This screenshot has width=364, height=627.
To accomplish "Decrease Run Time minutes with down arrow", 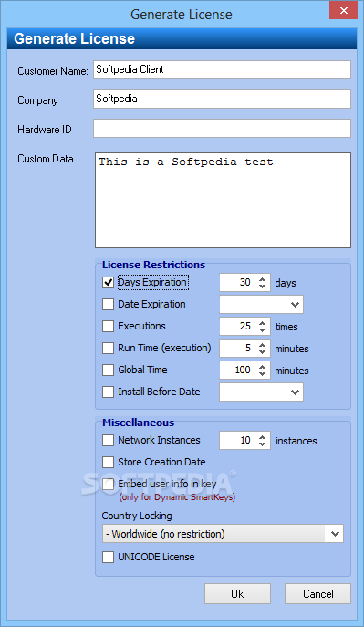I will pyautogui.click(x=262, y=352).
